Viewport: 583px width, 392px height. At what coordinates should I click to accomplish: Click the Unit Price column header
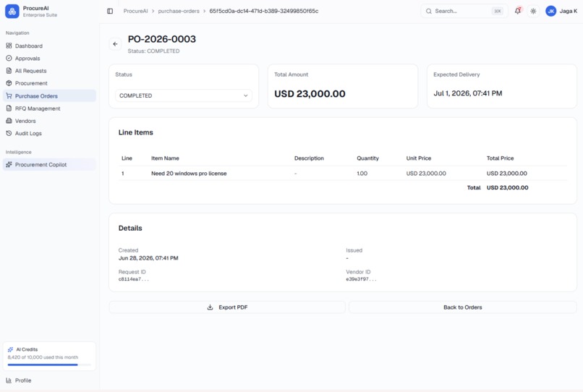tap(419, 158)
